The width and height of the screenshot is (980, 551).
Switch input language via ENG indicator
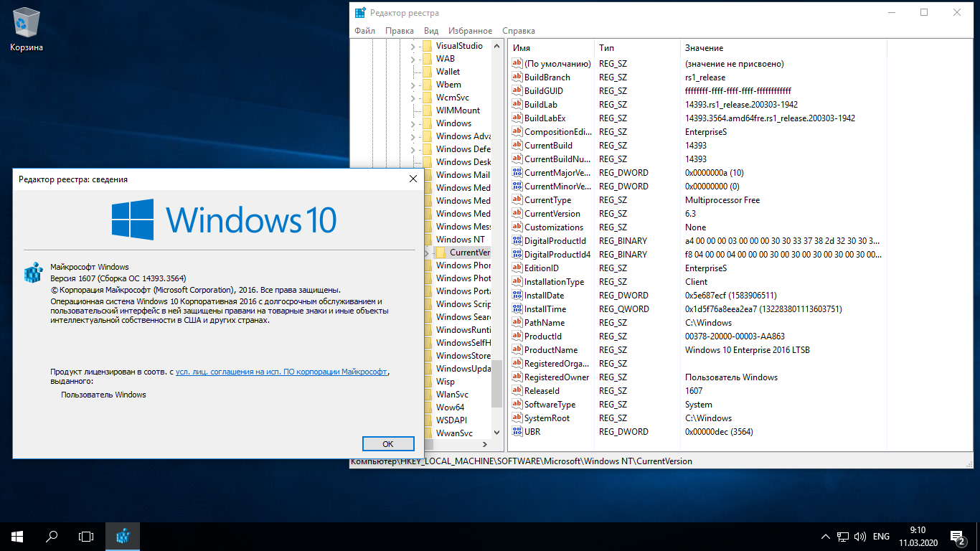[881, 537]
